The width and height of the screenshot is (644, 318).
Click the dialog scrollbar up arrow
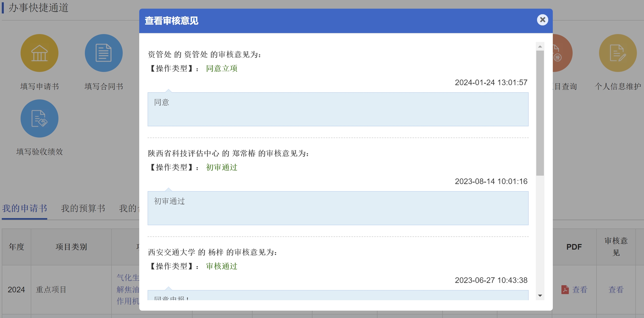coord(540,47)
